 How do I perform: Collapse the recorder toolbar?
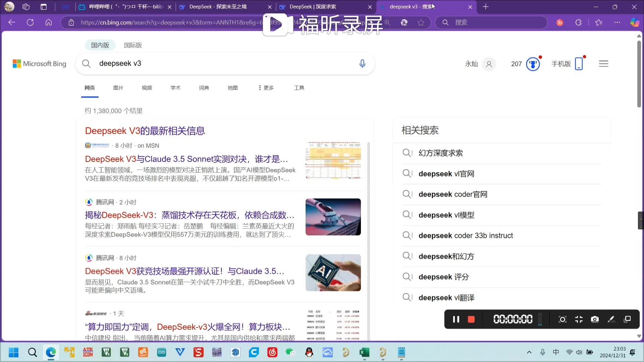point(579,319)
